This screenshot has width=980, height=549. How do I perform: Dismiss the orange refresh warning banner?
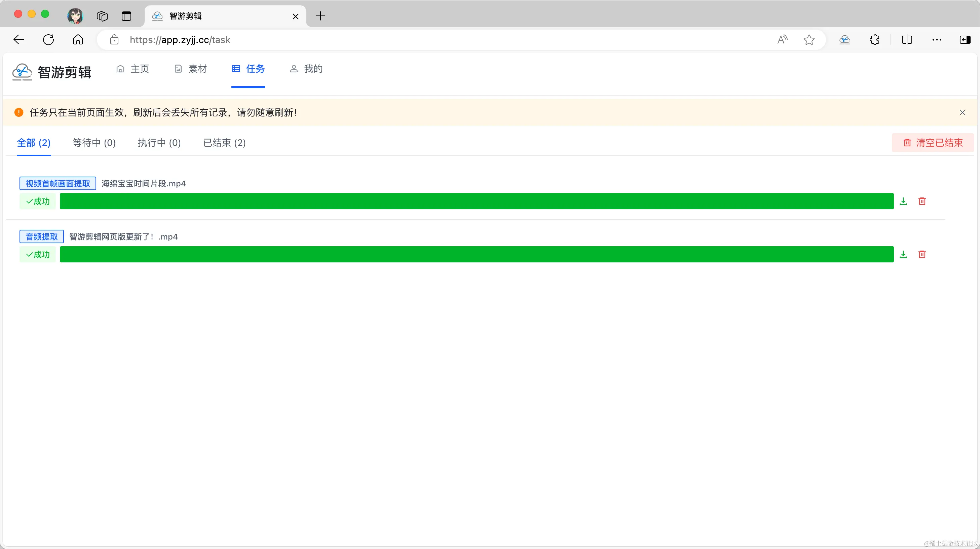point(962,112)
